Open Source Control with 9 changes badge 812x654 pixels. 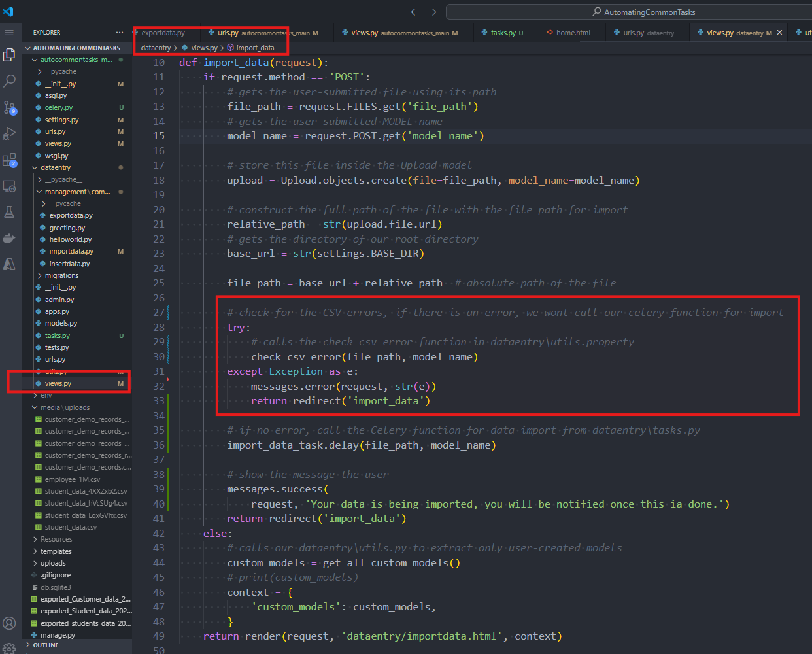9,107
